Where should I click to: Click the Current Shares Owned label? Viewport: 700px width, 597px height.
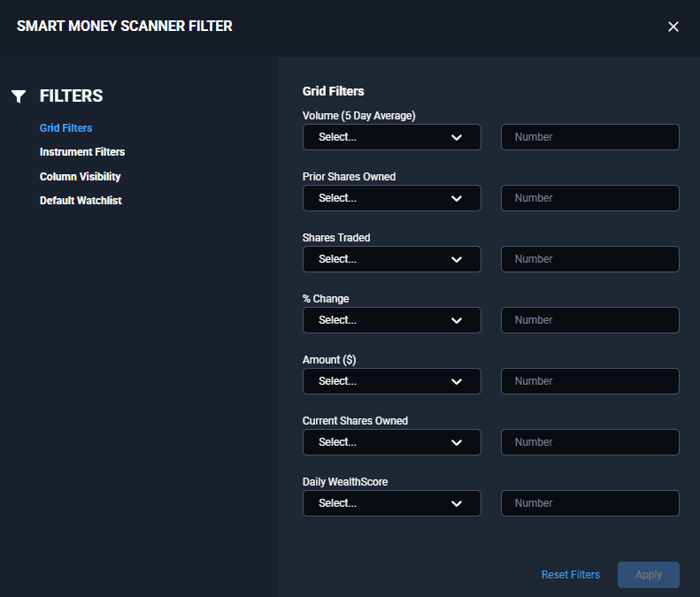coord(356,421)
